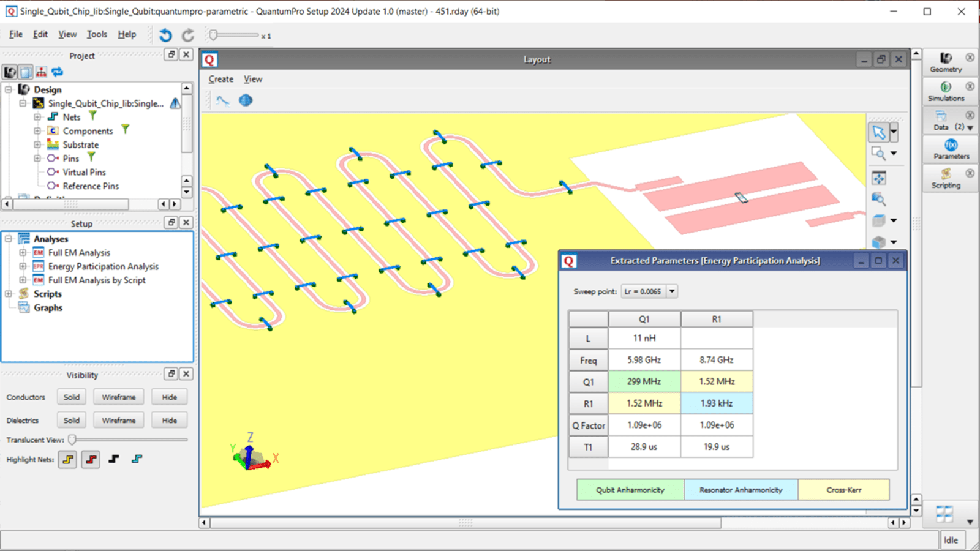Click the Cross-Kerr button
Image resolution: width=980 pixels, height=551 pixels.
(x=843, y=490)
